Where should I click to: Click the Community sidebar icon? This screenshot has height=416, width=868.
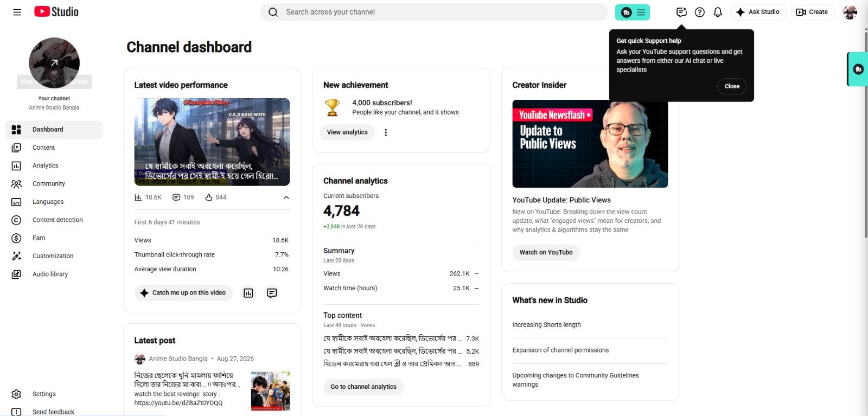click(x=16, y=184)
